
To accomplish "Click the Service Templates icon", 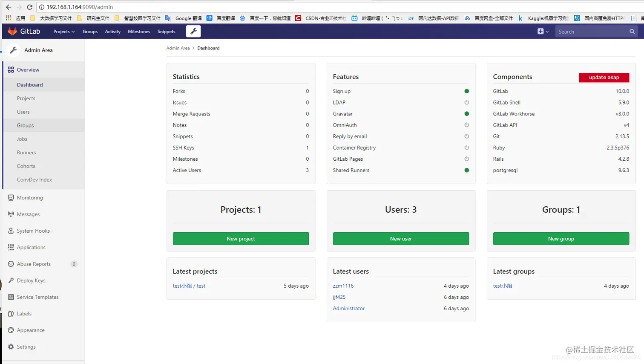I will coord(11,297).
